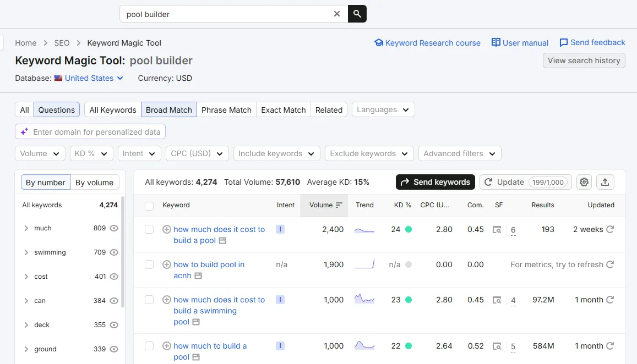Add 'how much to build a pool' via plus icon

167,346
